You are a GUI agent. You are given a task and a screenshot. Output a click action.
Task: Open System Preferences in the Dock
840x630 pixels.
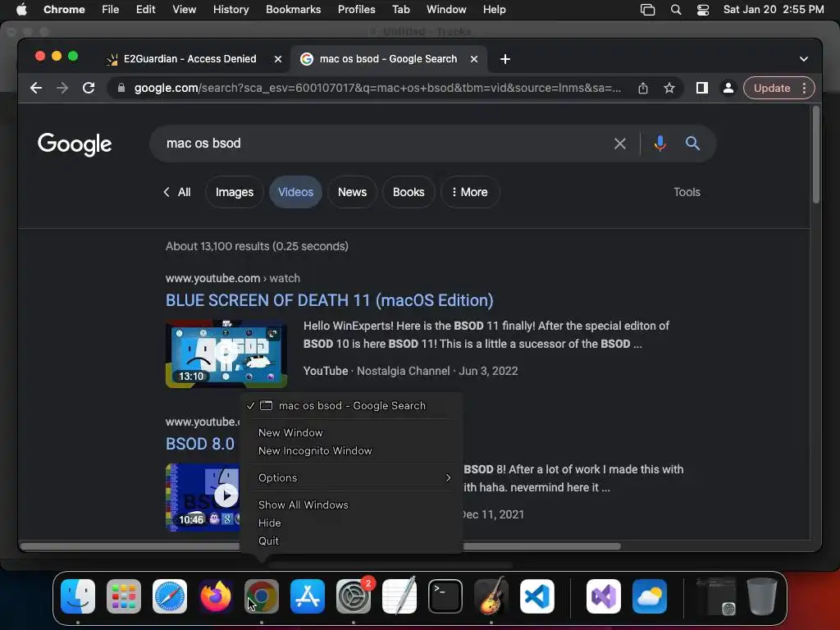(354, 596)
